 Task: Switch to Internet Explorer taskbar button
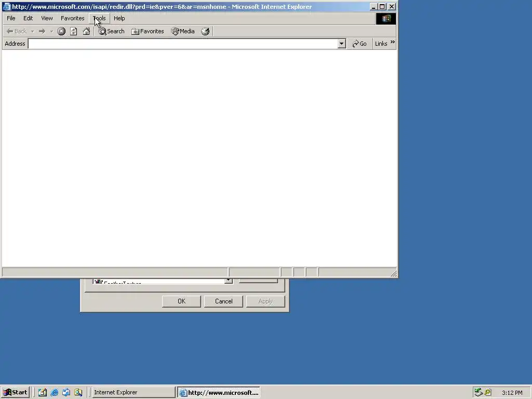133,393
